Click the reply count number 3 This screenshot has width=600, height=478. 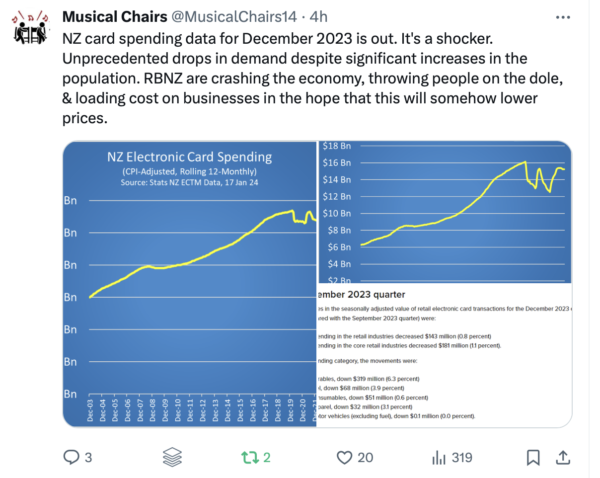point(89,458)
